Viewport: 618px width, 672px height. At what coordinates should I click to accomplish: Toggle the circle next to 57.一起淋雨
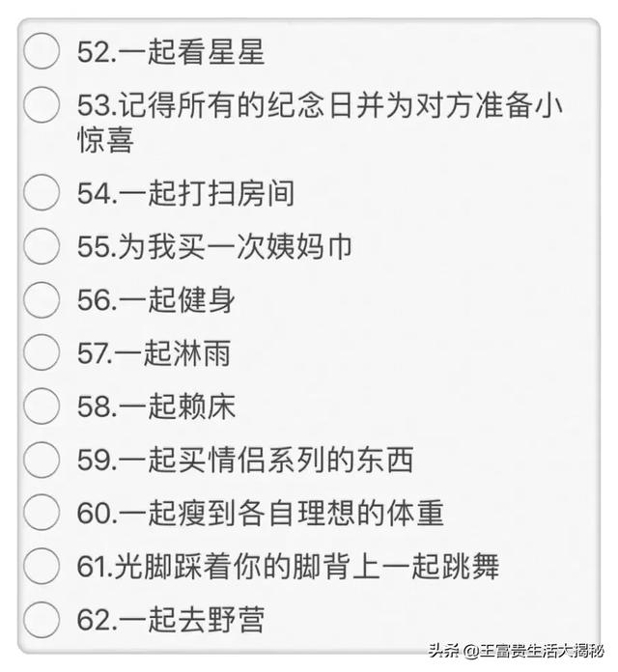(42, 353)
